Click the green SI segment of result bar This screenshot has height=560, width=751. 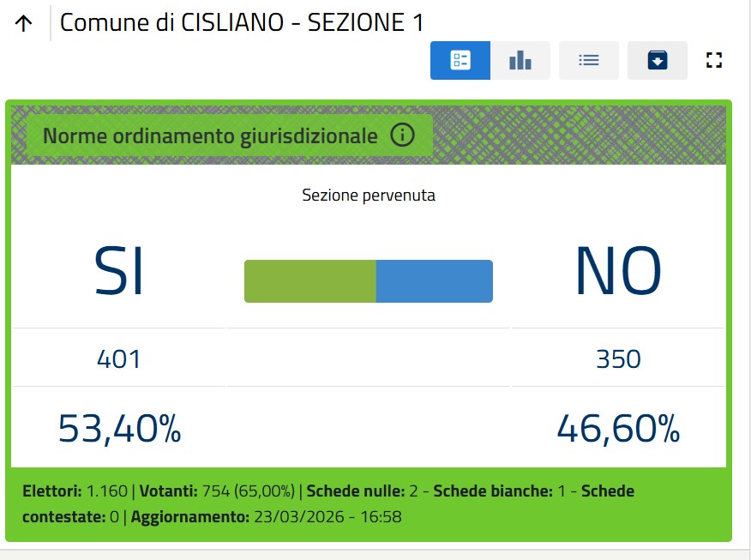pos(310,281)
